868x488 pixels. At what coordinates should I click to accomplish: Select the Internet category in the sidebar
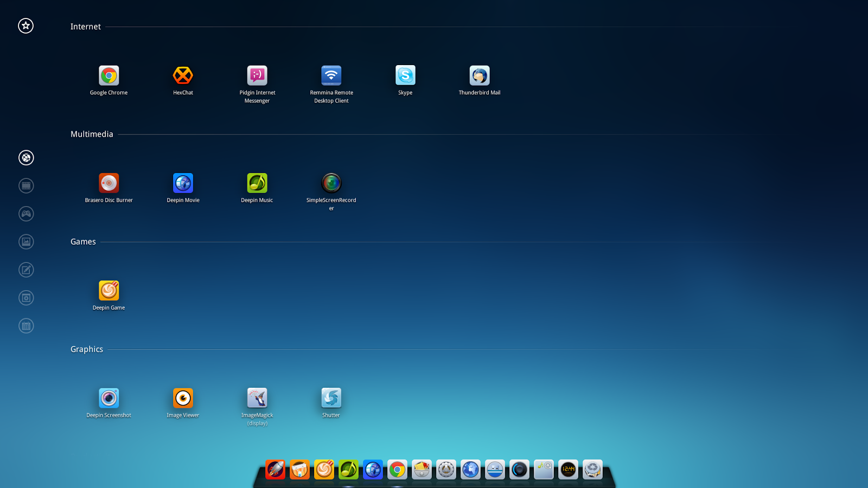click(x=25, y=158)
